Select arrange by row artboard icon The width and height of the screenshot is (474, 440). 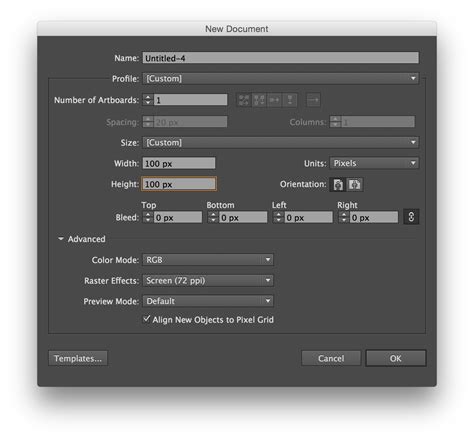(274, 100)
